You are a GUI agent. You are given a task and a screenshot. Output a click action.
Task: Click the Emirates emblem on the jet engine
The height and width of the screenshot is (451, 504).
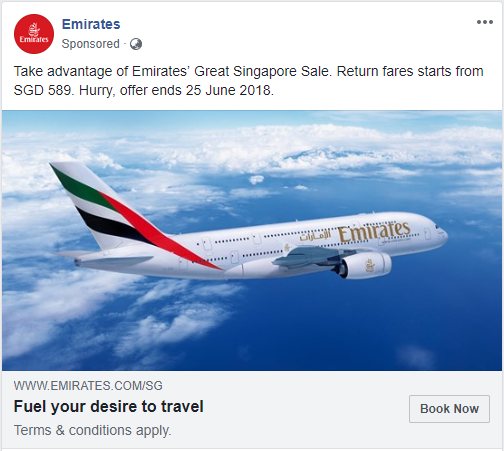tap(369, 265)
